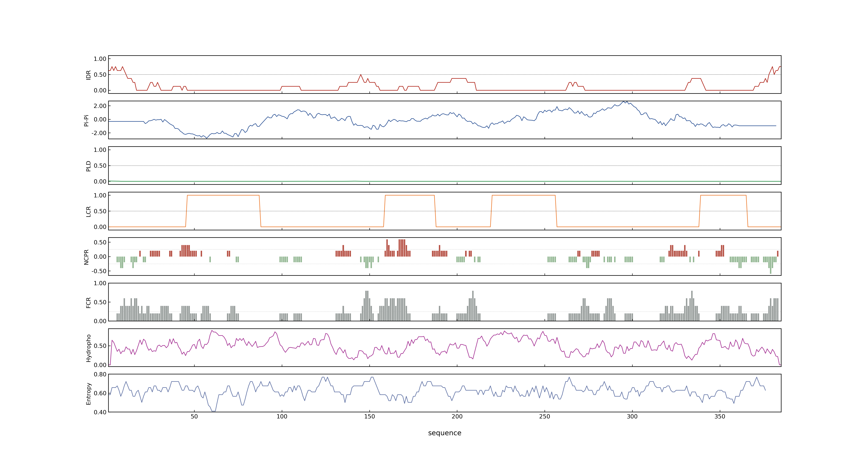Click the x-axis tick label 150
The width and height of the screenshot is (868, 463).
pos(370,416)
